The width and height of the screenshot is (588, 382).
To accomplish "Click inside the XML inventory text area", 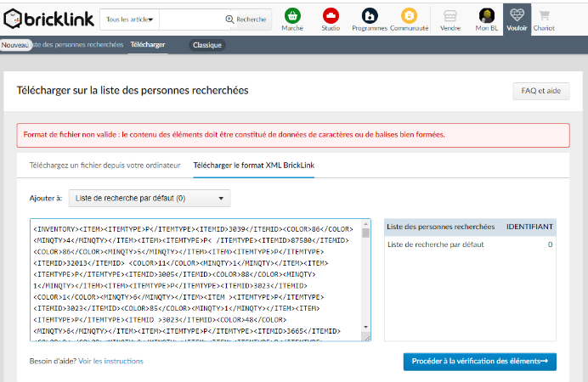I will click(195, 280).
